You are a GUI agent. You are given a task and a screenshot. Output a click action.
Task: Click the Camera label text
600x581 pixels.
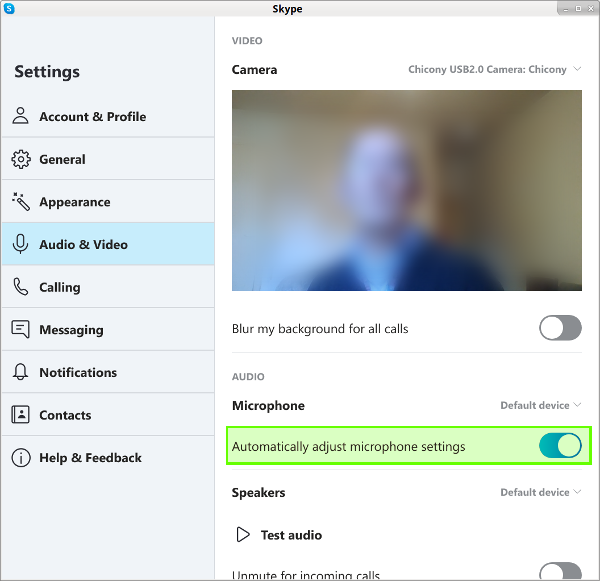coord(254,70)
